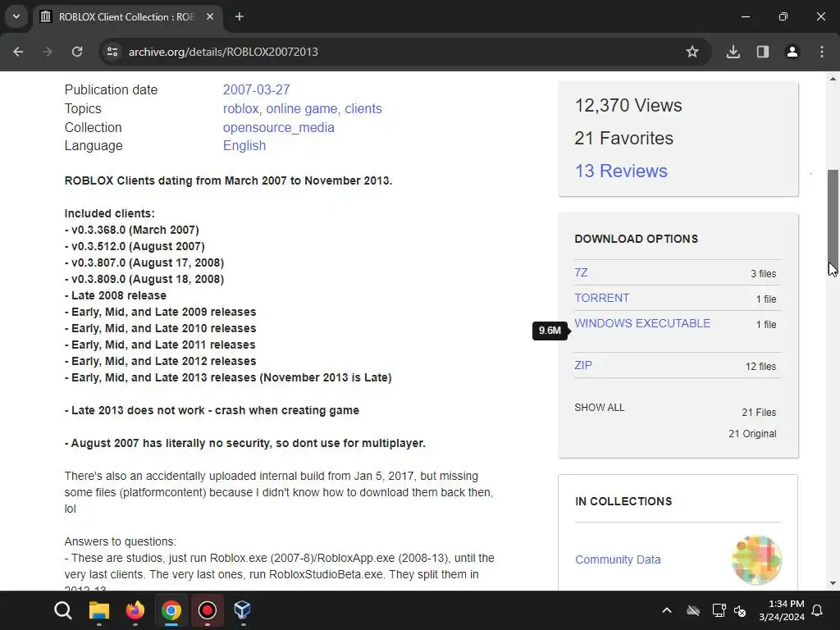Open Chrome three-dot menu
The width and height of the screenshot is (840, 630).
pos(822,52)
